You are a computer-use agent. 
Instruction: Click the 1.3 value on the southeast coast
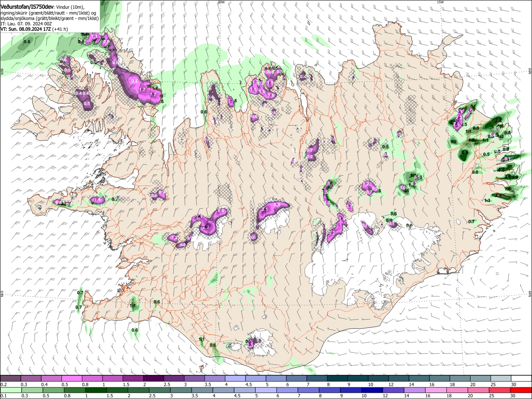[488, 200]
